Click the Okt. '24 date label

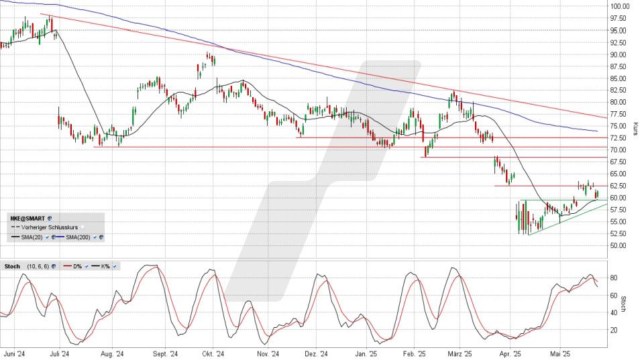[x=213, y=354]
